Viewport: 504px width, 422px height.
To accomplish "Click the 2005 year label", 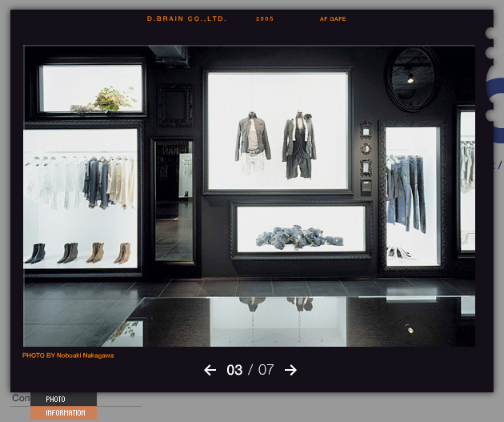I will [x=265, y=18].
